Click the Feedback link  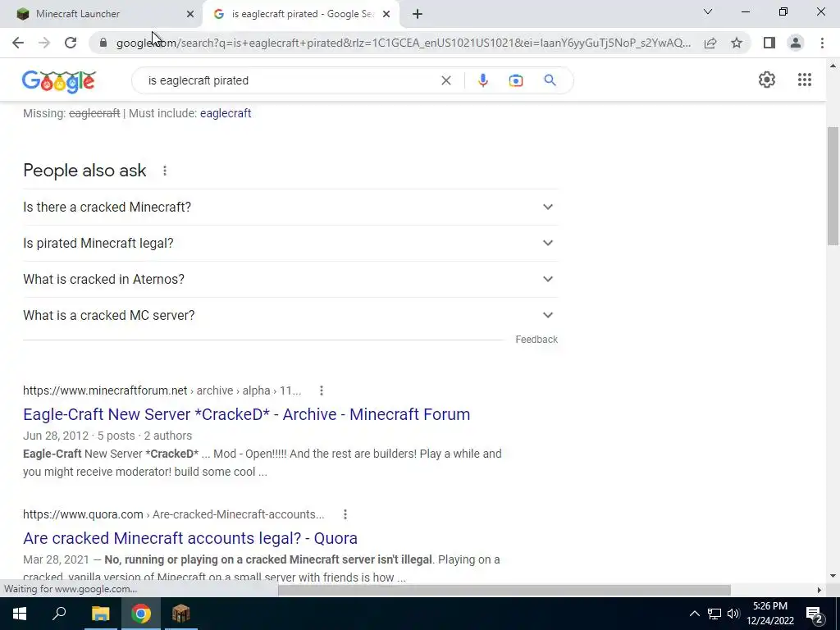point(536,339)
